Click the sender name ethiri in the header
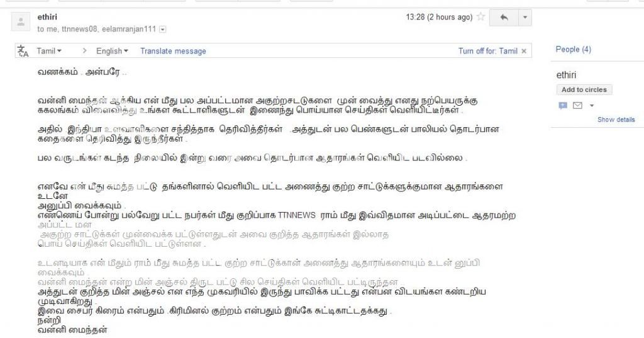This screenshot has height=338, width=644. (47, 17)
